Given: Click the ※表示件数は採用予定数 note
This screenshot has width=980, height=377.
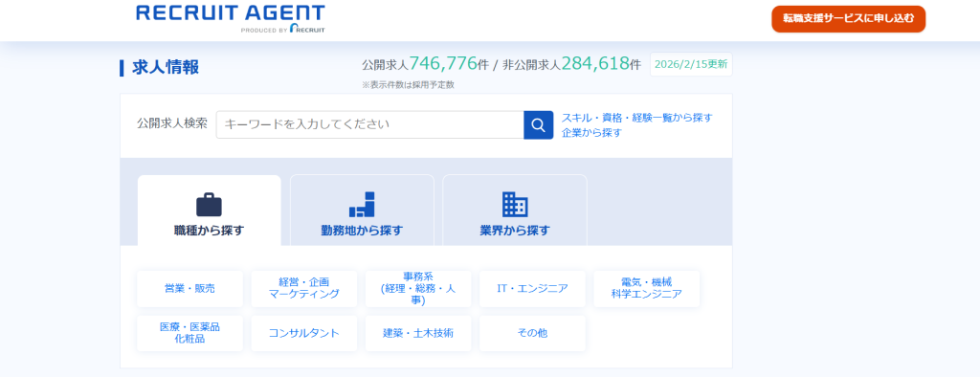Looking at the screenshot, I should [408, 85].
